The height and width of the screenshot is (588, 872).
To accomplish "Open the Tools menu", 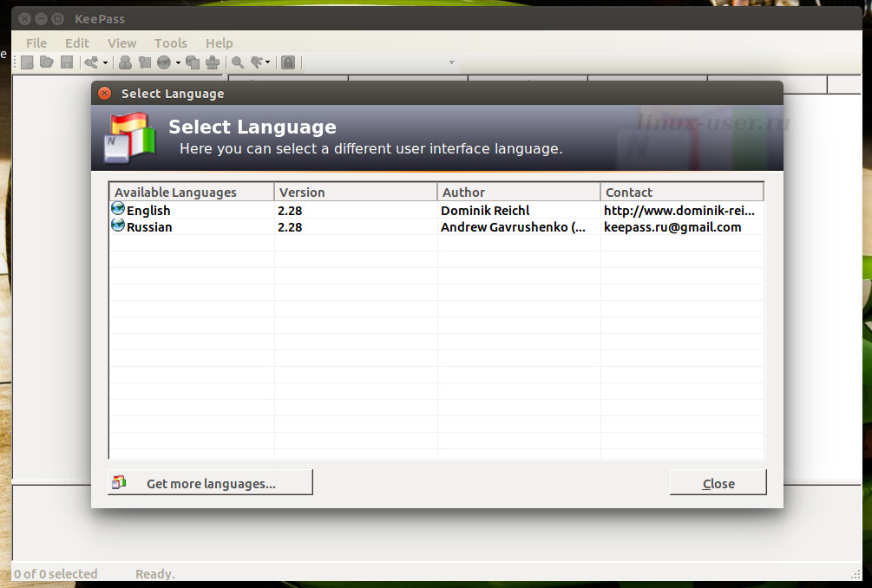I will [170, 42].
